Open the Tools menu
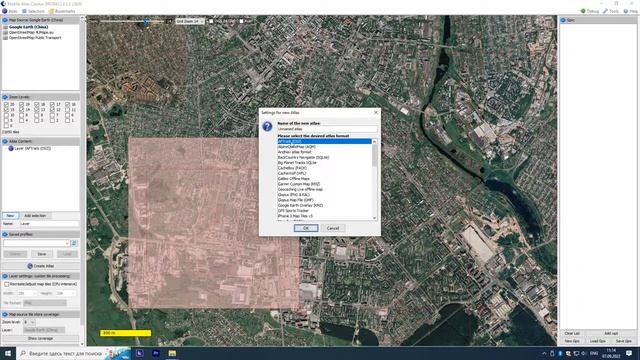The image size is (640, 360). [x=611, y=11]
